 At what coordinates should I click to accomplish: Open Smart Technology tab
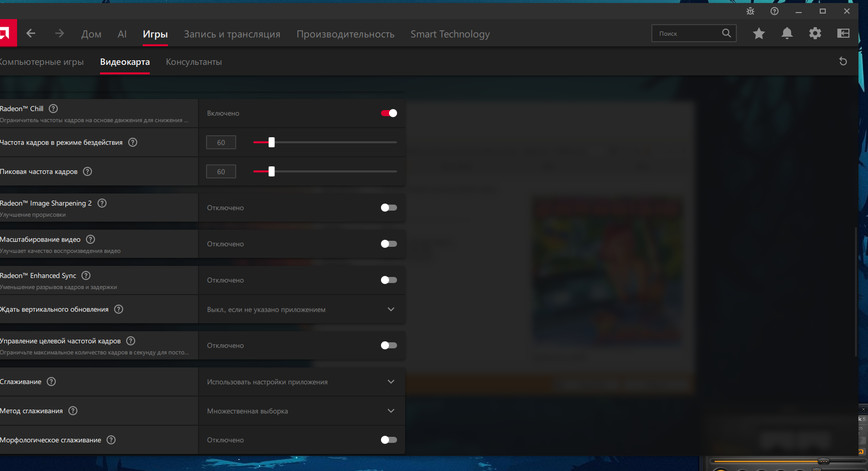pyautogui.click(x=450, y=34)
